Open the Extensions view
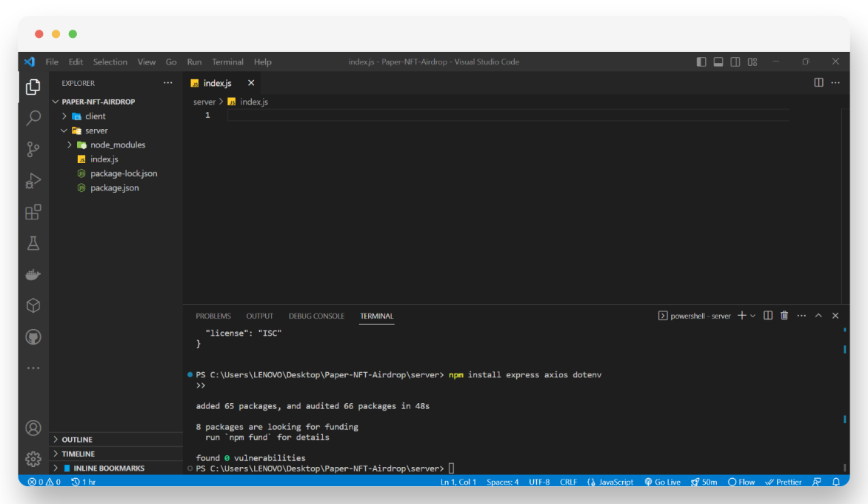The width and height of the screenshot is (868, 504). pyautogui.click(x=33, y=212)
